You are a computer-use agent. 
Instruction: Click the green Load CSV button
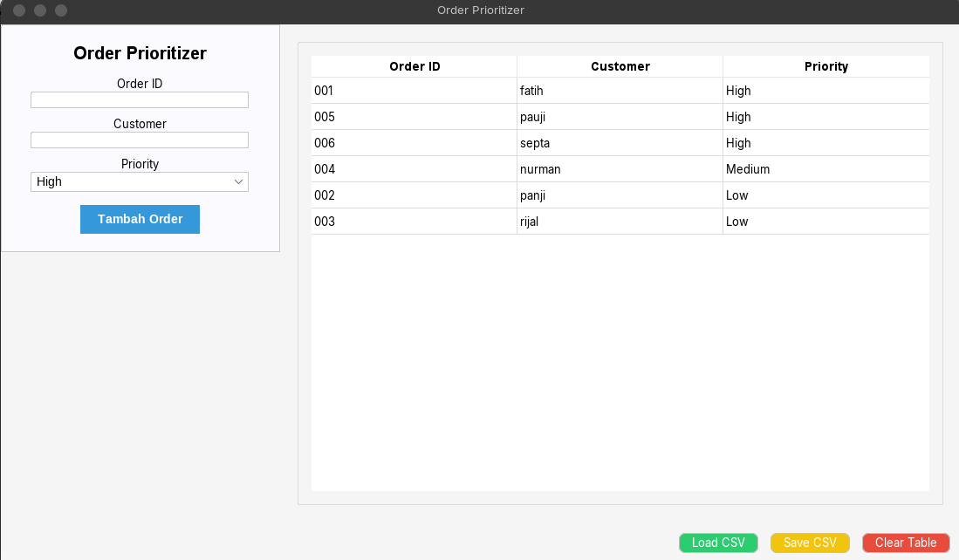[718, 543]
